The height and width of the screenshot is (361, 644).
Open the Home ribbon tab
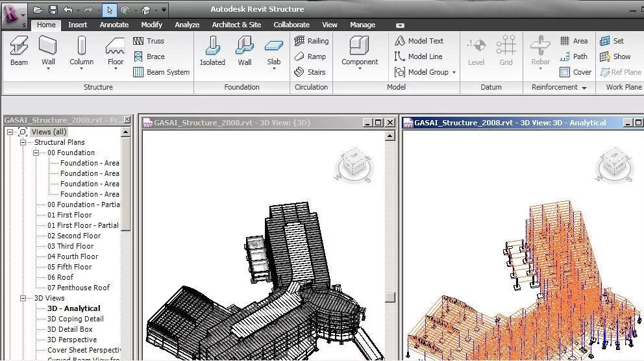click(x=46, y=25)
